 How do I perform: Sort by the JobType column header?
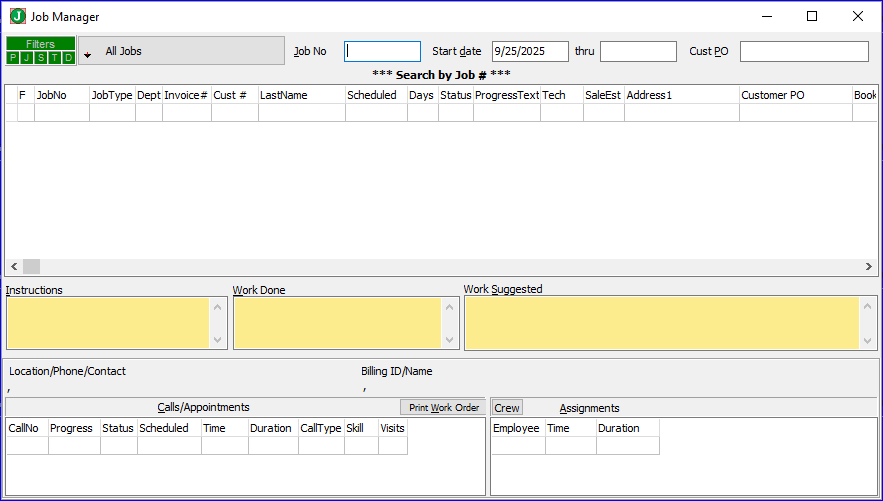[113, 95]
